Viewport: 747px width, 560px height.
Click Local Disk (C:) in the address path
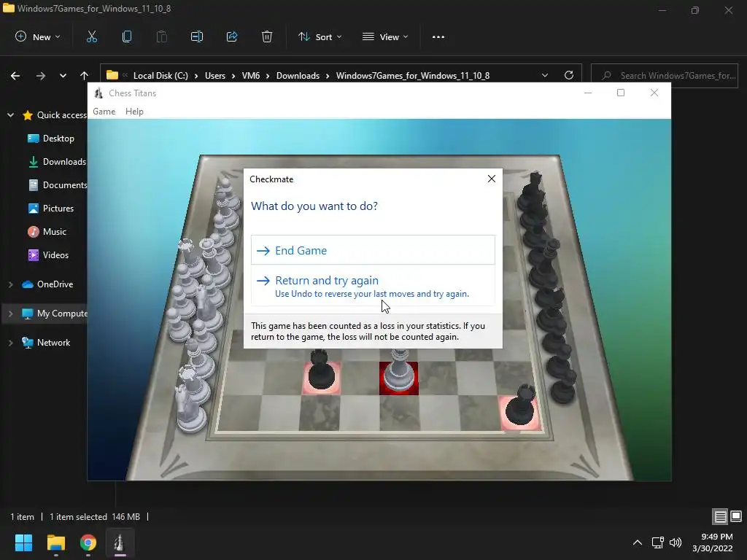(160, 76)
